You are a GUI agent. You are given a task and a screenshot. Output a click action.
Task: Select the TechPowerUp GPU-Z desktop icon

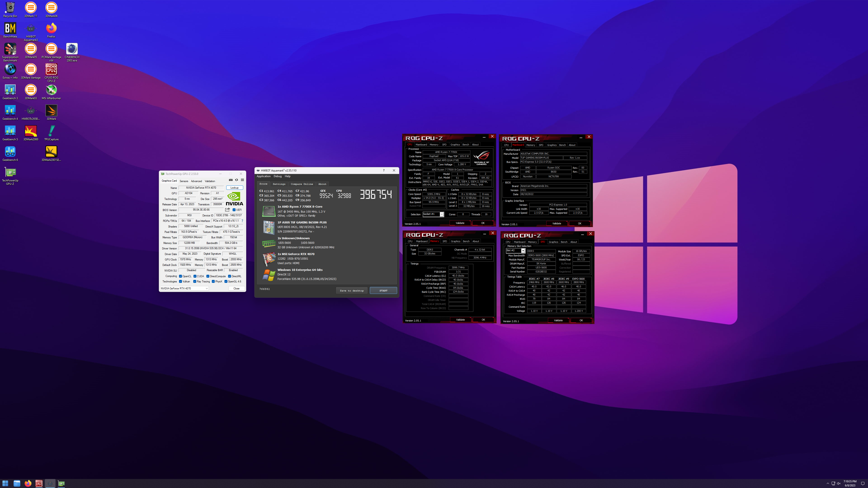[x=10, y=176]
